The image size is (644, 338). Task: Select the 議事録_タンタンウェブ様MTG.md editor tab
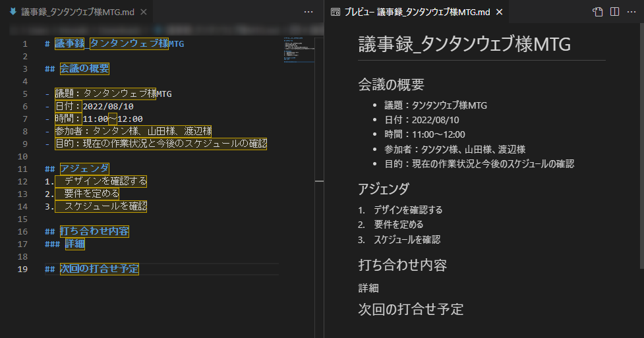(x=78, y=12)
